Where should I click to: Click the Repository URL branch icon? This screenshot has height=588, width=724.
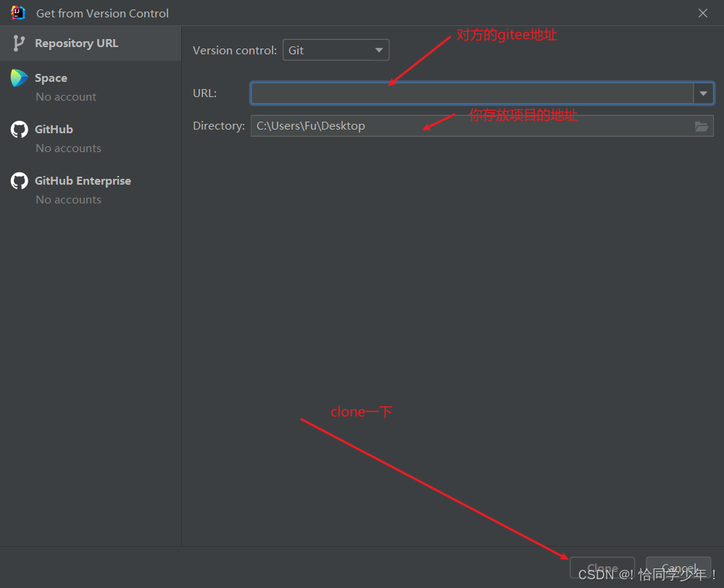click(x=18, y=43)
